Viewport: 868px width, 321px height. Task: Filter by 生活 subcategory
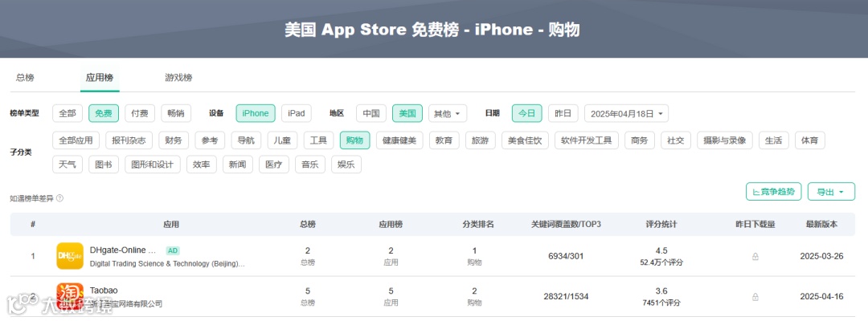pyautogui.click(x=773, y=140)
